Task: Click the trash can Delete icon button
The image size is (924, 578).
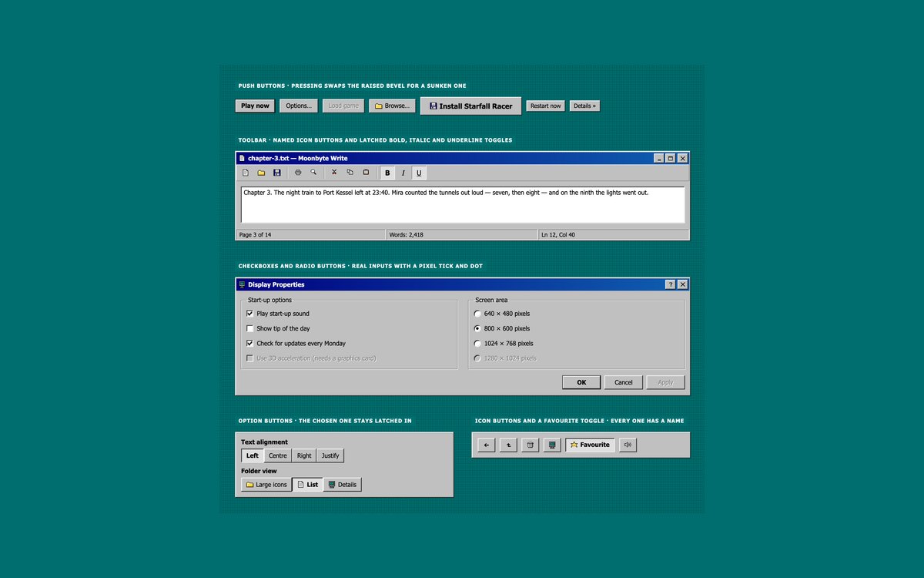Action: 530,445
